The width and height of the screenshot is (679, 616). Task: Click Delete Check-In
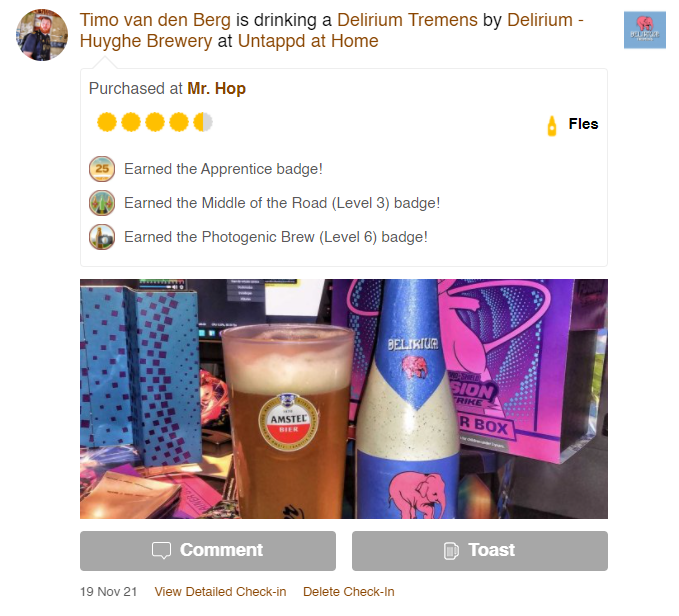(349, 591)
